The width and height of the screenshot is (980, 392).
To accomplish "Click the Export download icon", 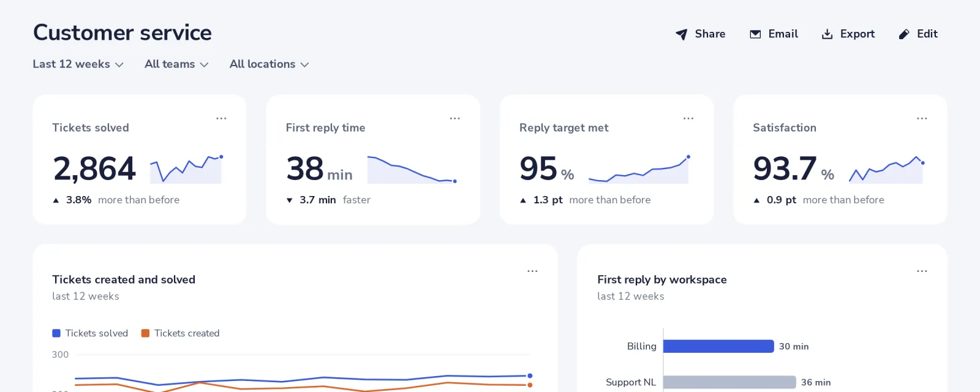I will point(827,34).
